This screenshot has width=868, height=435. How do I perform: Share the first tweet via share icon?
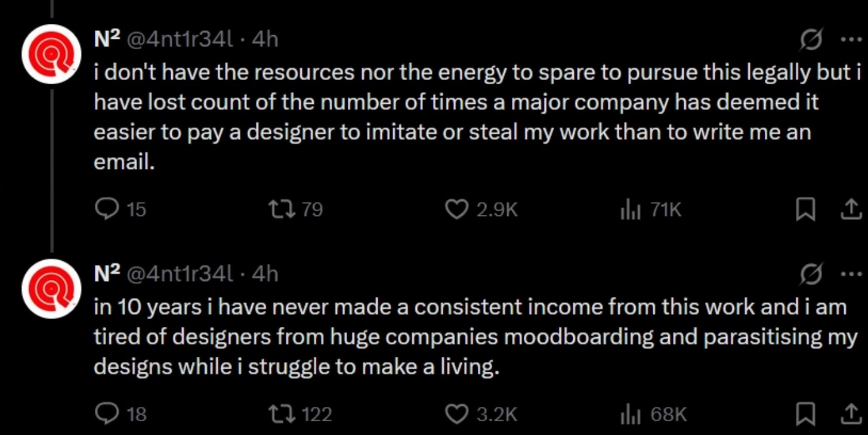pos(851,209)
